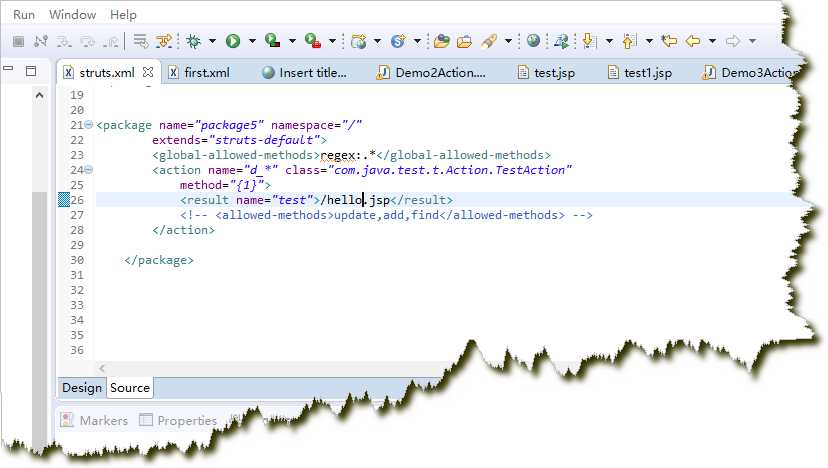The width and height of the screenshot is (828, 468).
Task: Click the /hello.jsp text on line 26
Action: click(355, 200)
